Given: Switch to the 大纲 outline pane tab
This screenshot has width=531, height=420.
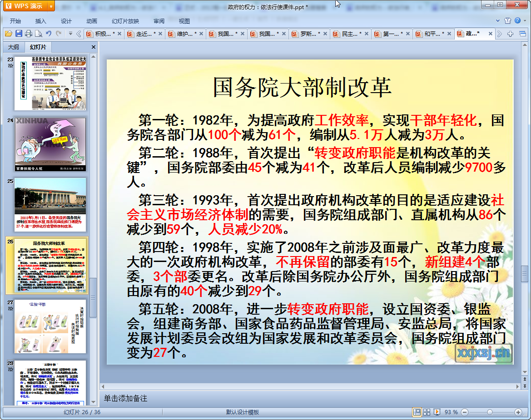Looking at the screenshot, I should tap(14, 47).
